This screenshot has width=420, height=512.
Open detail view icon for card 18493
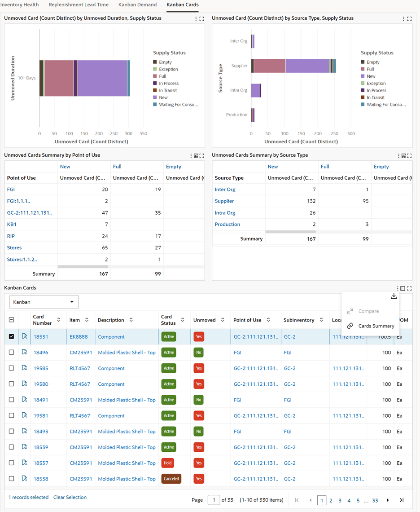click(x=25, y=431)
